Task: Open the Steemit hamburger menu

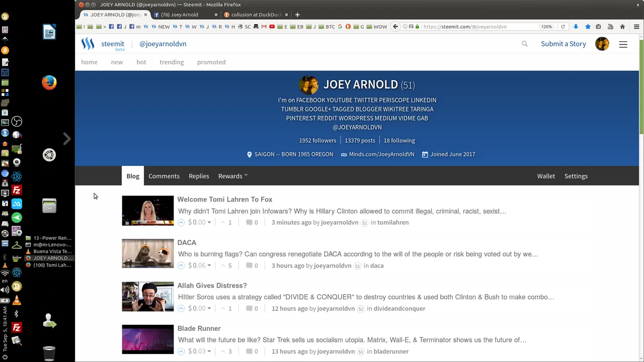Action: coord(623,44)
